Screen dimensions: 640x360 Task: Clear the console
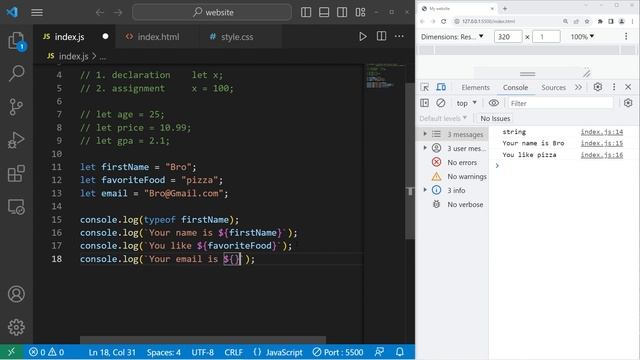pyautogui.click(x=440, y=103)
